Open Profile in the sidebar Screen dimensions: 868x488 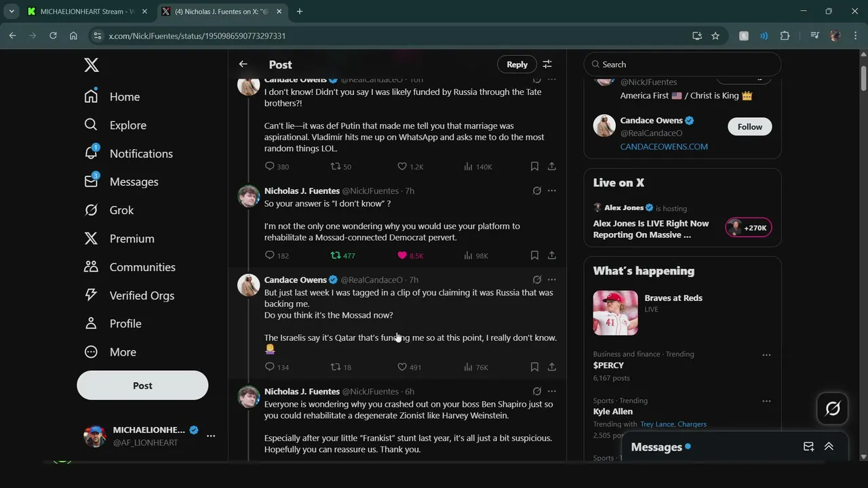[113, 324]
